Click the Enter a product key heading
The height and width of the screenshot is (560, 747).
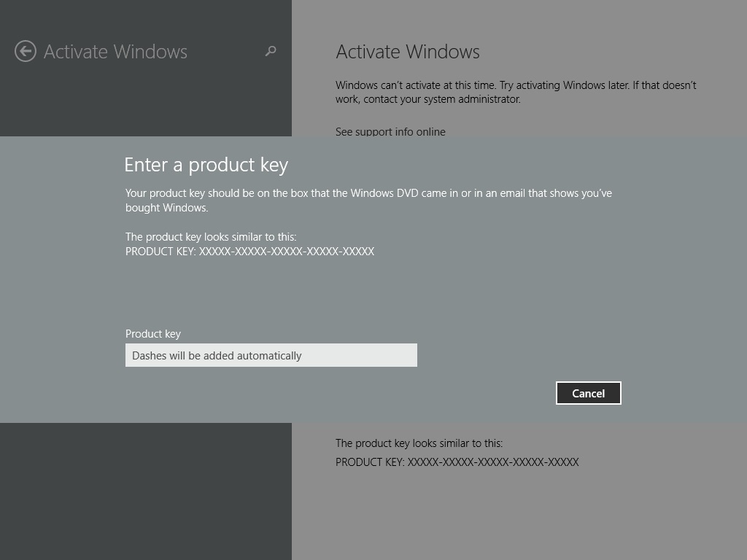(206, 165)
